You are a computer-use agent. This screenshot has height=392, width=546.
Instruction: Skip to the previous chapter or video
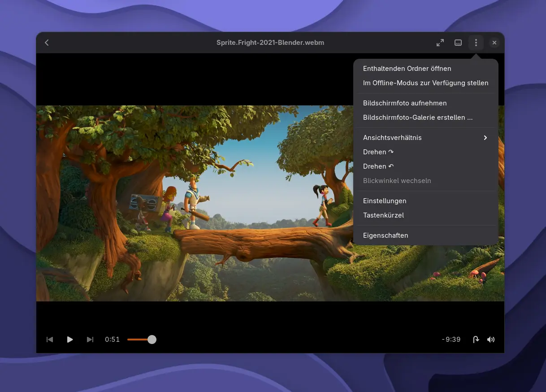50,340
